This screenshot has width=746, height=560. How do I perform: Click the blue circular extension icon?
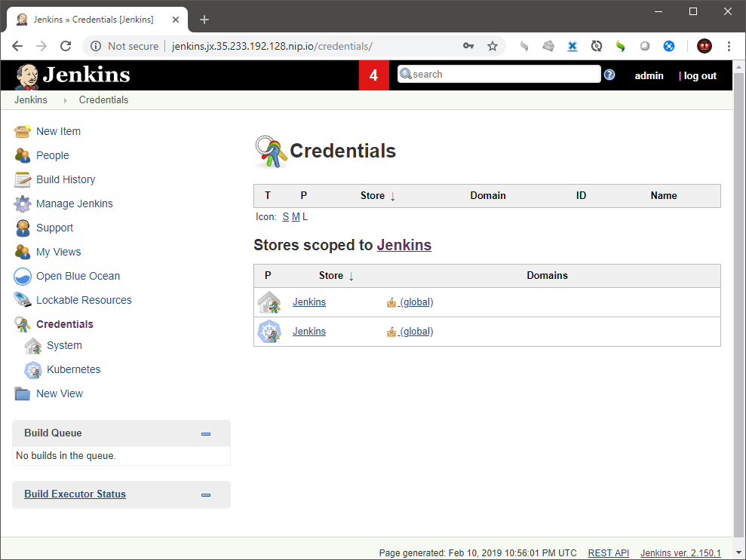(669, 46)
